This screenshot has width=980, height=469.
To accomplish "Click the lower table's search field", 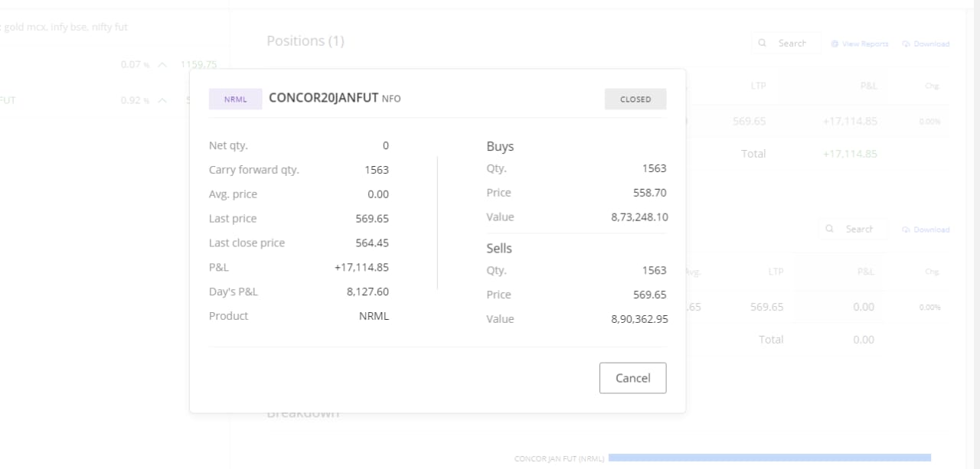I will coord(853,230).
